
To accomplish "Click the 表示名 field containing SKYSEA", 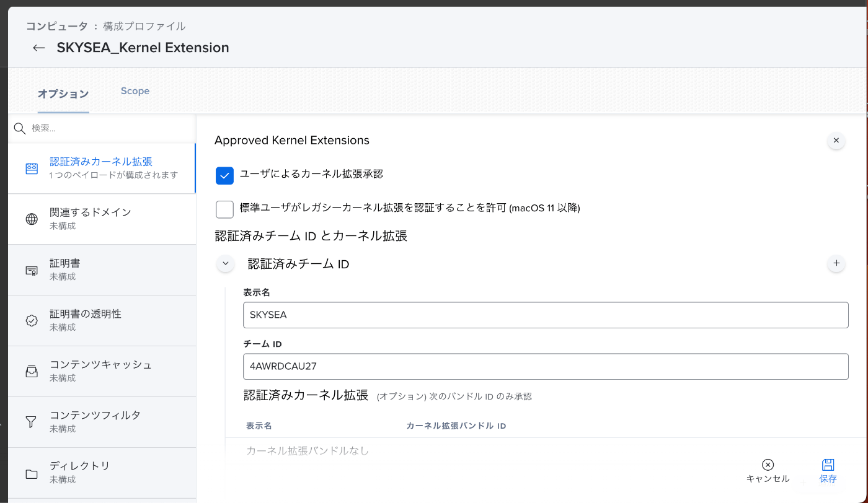I will 546,315.
